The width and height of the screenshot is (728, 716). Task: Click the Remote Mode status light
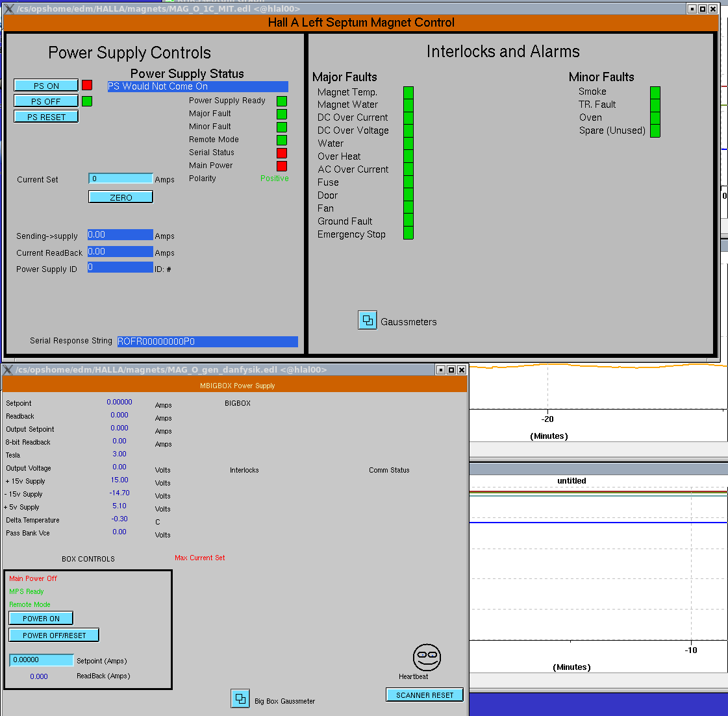[x=282, y=140]
